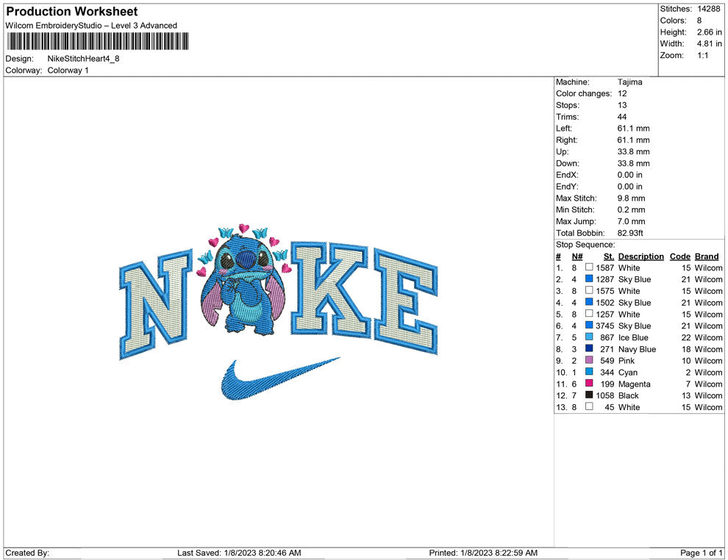Select the White swatch beside stitch count 1575

coord(589,290)
